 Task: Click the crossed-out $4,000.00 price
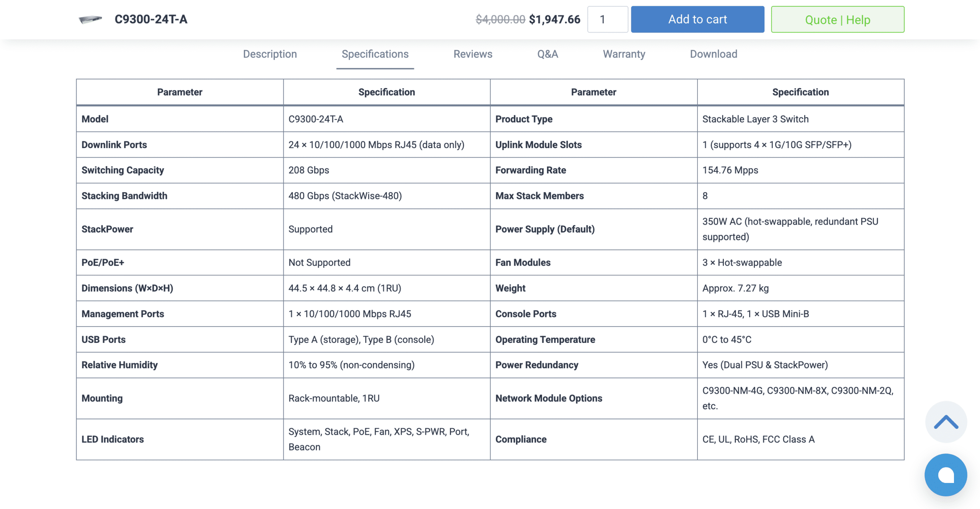[x=500, y=19]
